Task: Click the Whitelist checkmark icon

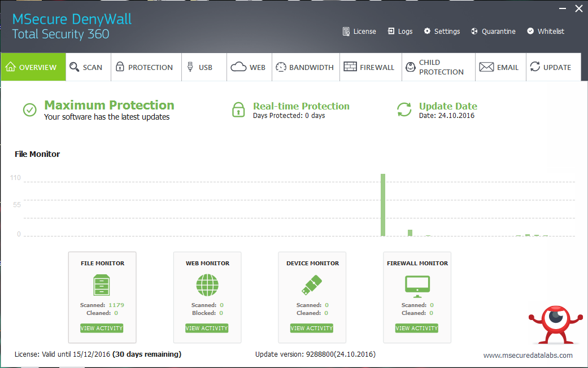Action: pos(530,31)
